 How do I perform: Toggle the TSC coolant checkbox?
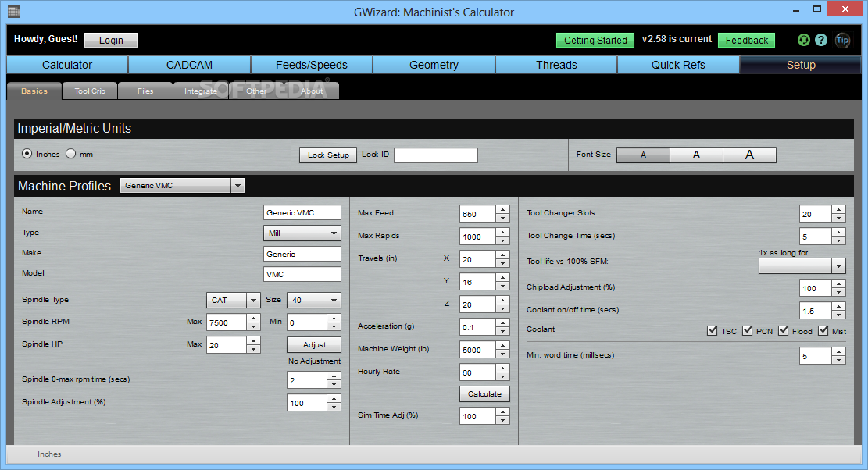click(x=713, y=331)
